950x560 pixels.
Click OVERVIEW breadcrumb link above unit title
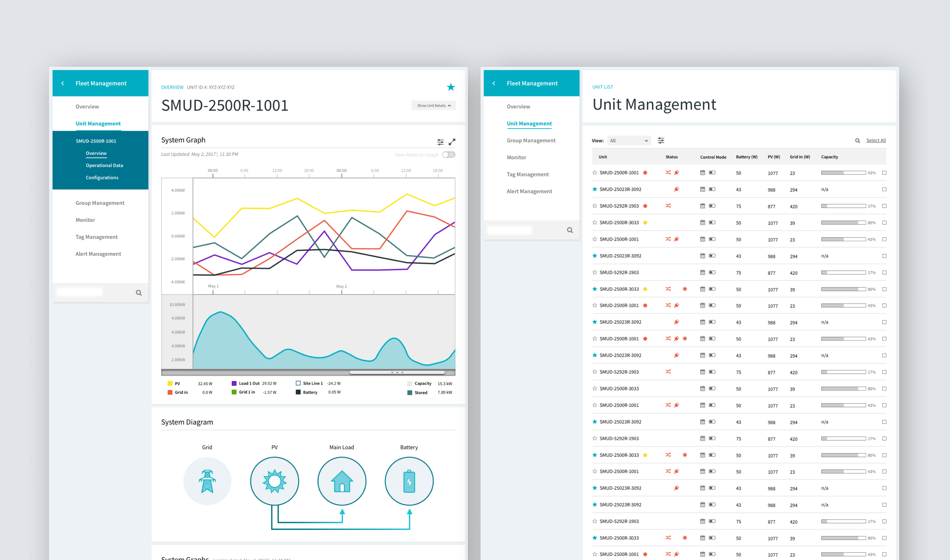coord(172,87)
